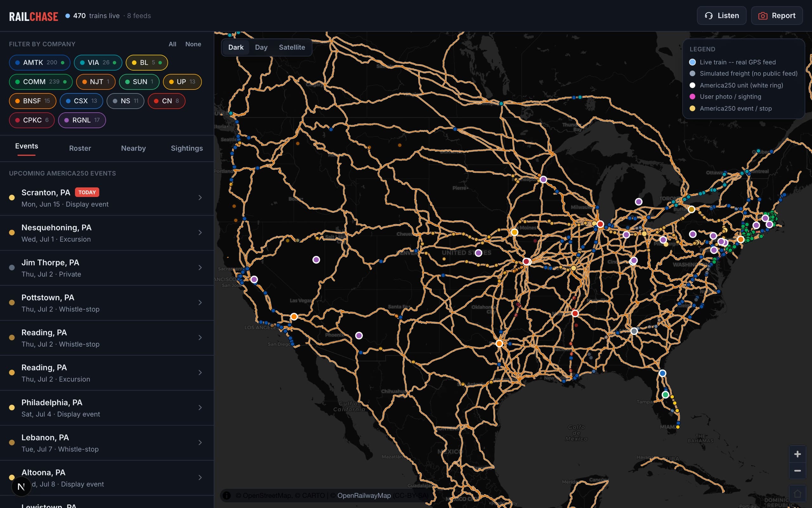Toggle the CN company filter
Image resolution: width=812 pixels, height=508 pixels.
click(x=167, y=101)
